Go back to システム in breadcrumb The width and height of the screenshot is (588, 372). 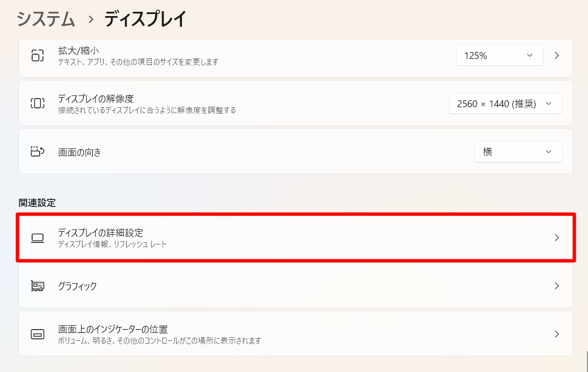(46, 19)
